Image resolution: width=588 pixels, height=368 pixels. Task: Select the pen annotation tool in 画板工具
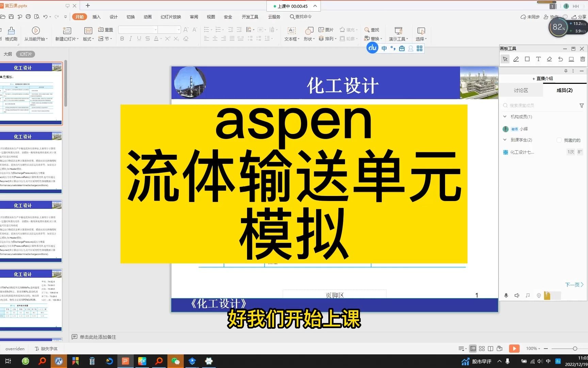pos(516,59)
